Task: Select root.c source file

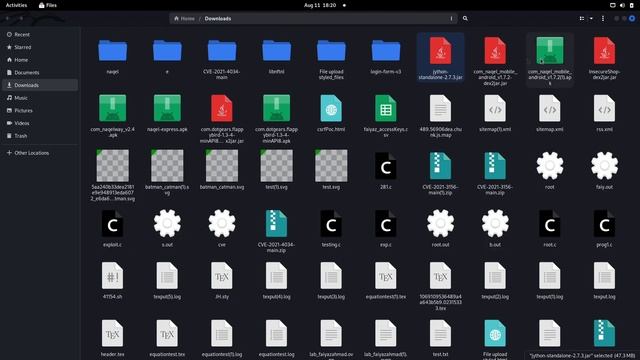Action: coord(550,229)
